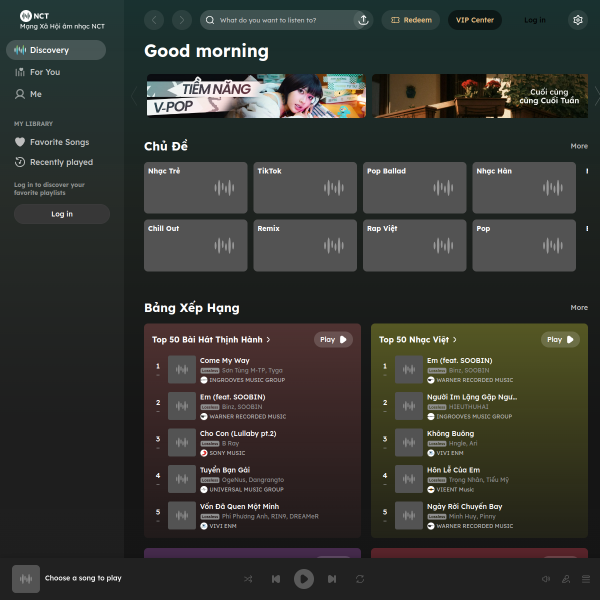This screenshot has height=600, width=600.
Task: Select Vốn Đã Quen Một Mình song
Action: 239,506
